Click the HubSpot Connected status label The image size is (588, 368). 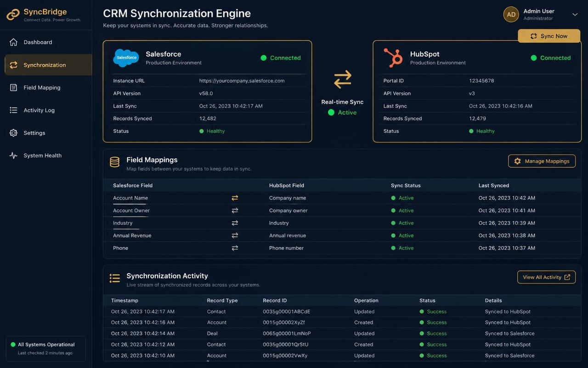coord(555,58)
